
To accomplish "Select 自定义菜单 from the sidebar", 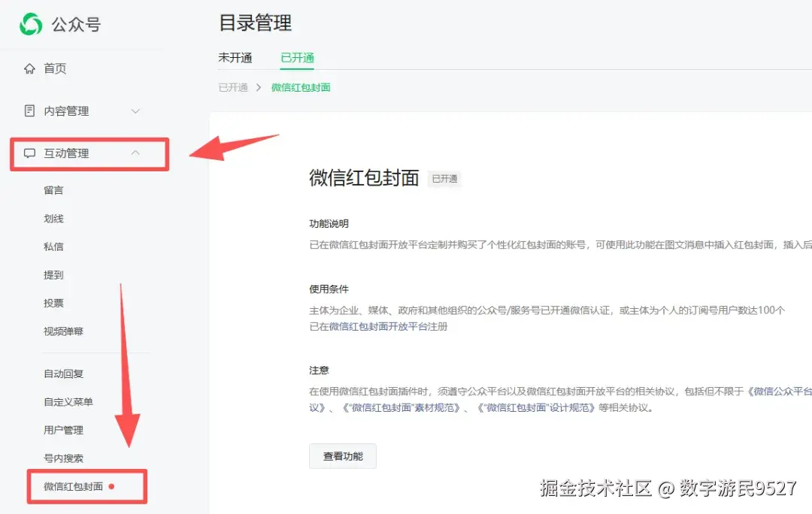I will click(x=66, y=401).
